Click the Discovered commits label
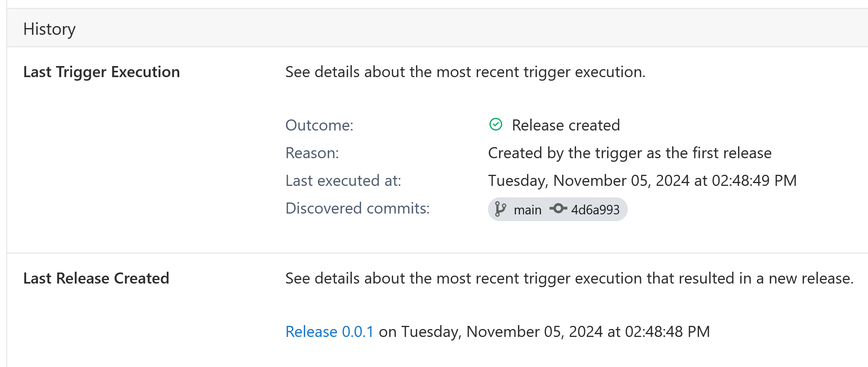The width and height of the screenshot is (868, 367). (358, 208)
